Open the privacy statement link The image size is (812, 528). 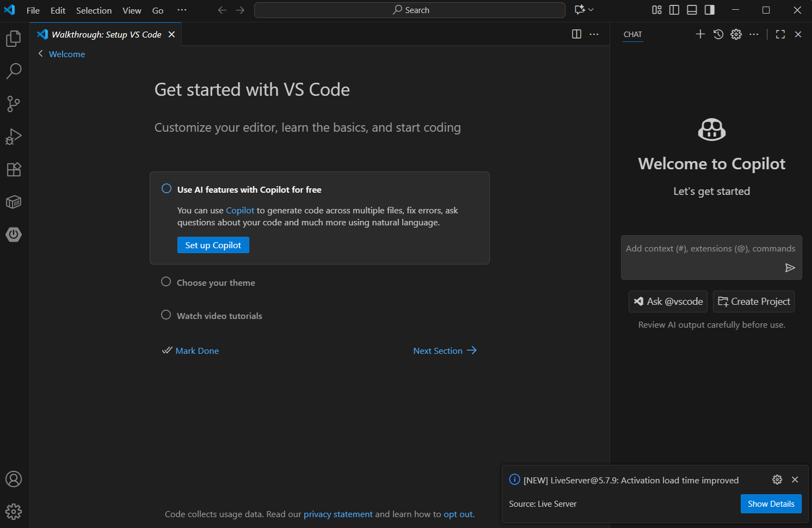tap(338, 514)
